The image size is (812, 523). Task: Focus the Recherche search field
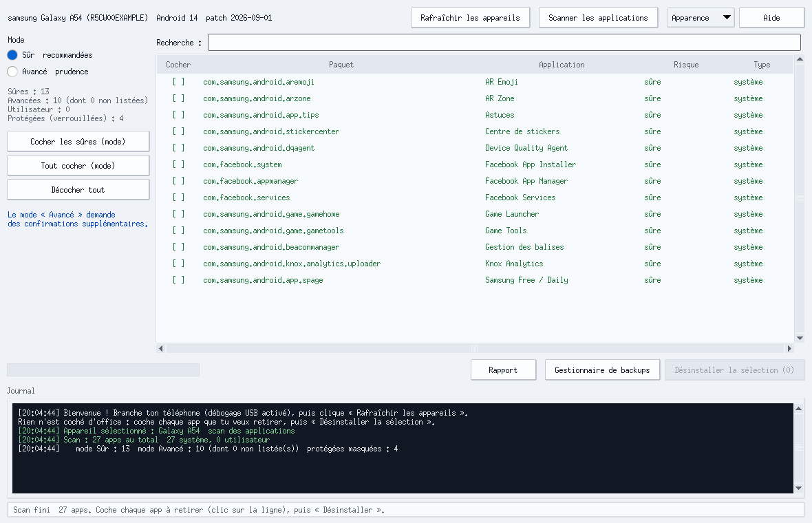click(504, 43)
